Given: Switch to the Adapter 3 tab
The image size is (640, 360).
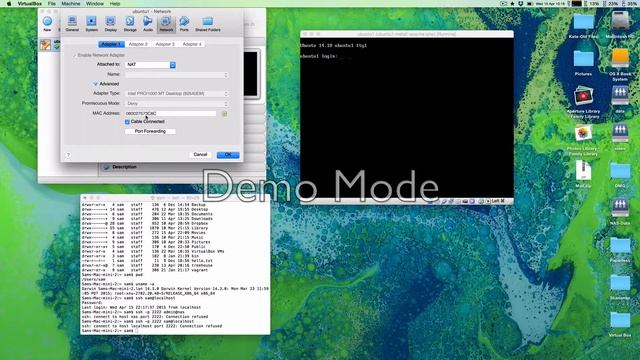Looking at the screenshot, I should pos(165,44).
